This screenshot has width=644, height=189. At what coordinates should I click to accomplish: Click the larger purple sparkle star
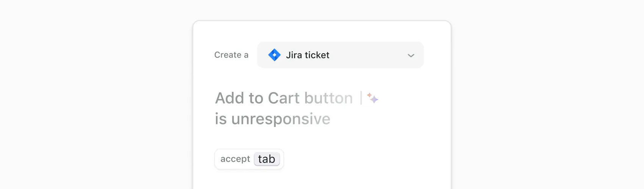coord(374,100)
